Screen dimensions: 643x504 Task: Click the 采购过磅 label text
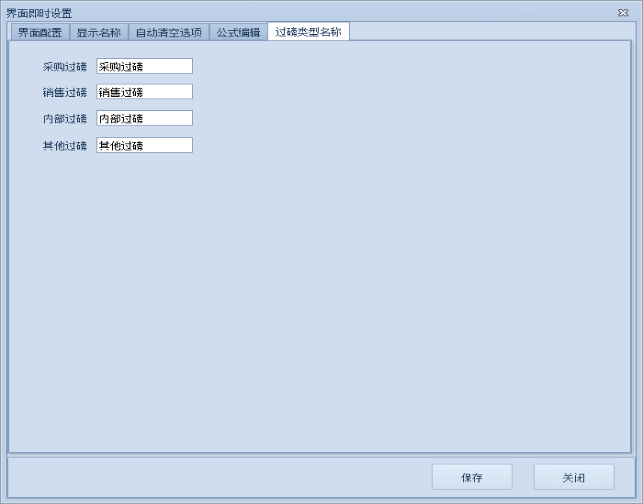click(x=65, y=66)
